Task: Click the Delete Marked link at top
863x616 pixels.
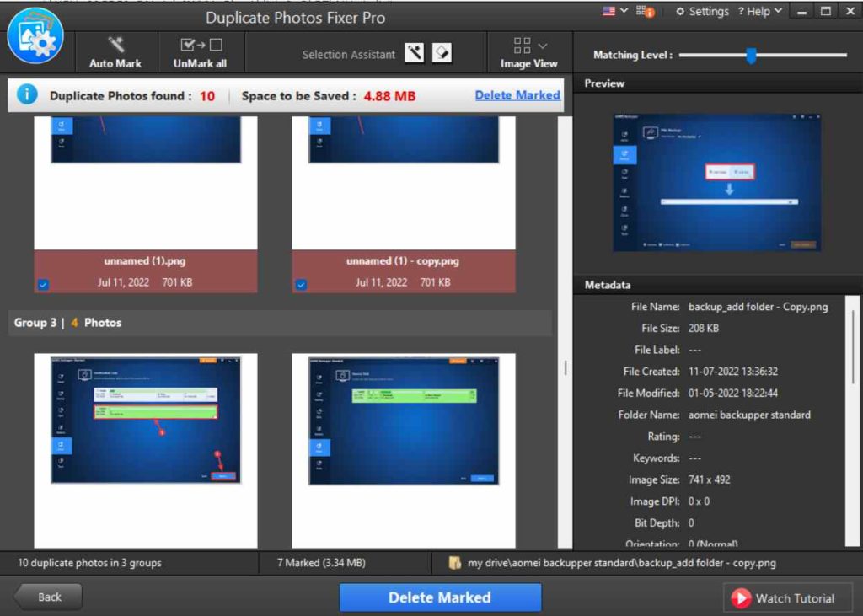Action: coord(517,95)
